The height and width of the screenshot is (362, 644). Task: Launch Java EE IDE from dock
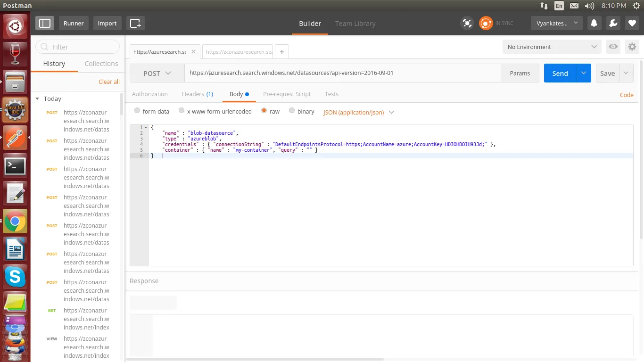(15, 110)
